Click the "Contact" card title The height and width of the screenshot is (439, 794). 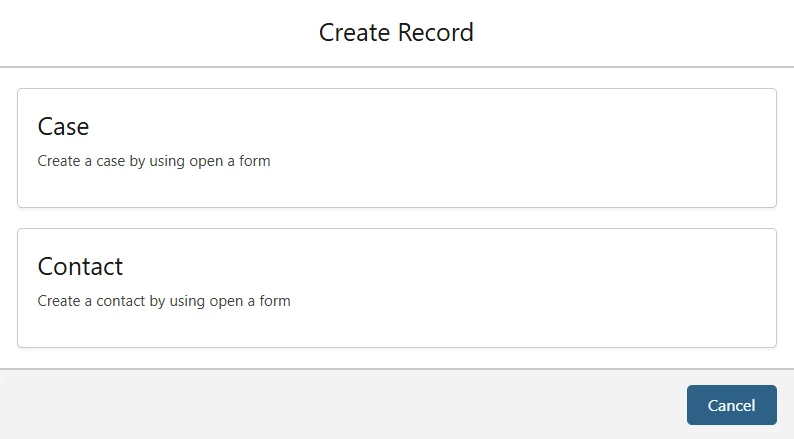tap(80, 267)
